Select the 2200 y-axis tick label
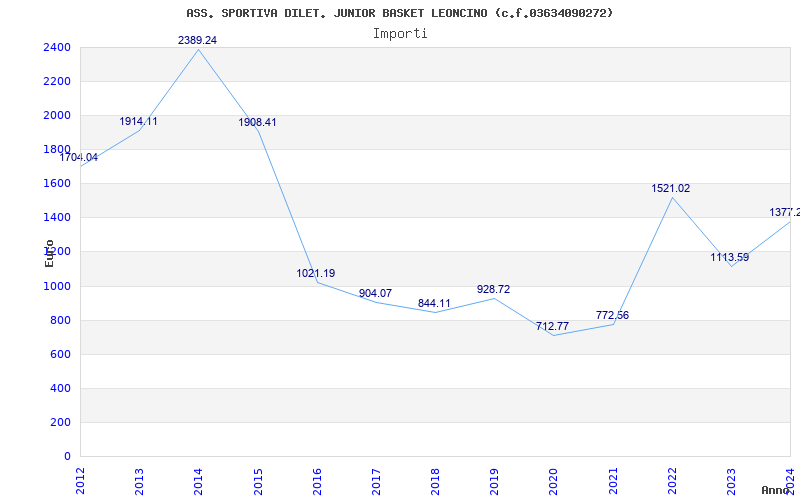 point(57,82)
